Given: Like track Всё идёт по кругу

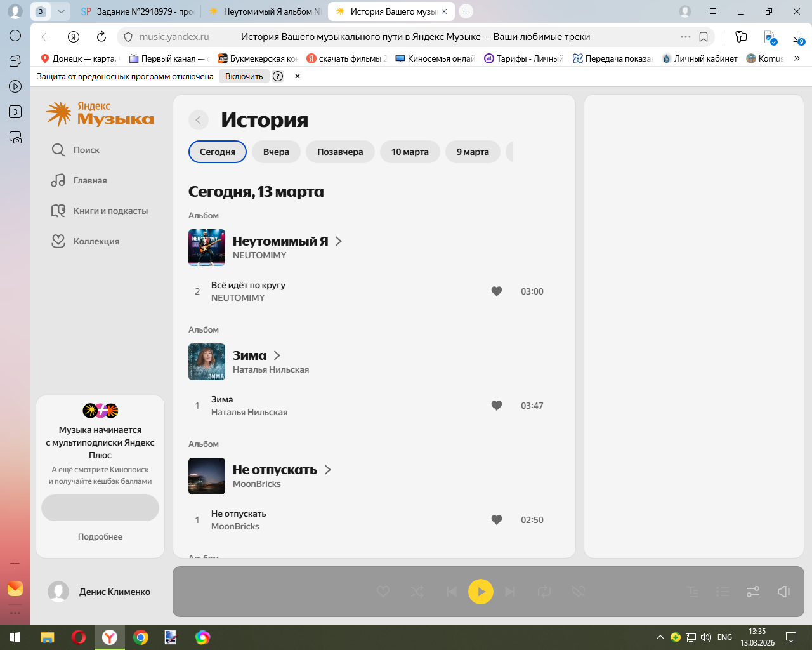Looking at the screenshot, I should pyautogui.click(x=497, y=291).
